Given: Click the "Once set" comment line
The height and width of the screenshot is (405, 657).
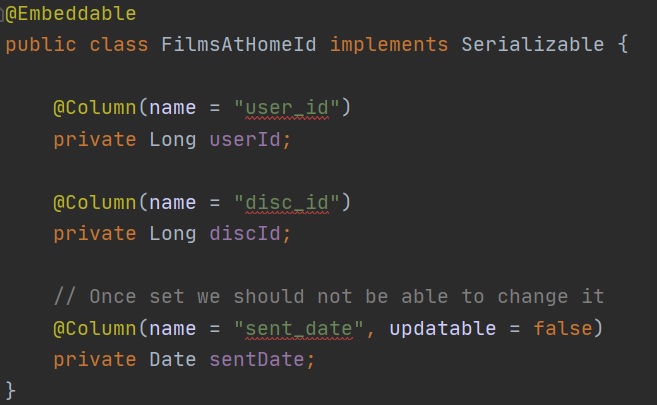Looking at the screenshot, I should tap(329, 296).
